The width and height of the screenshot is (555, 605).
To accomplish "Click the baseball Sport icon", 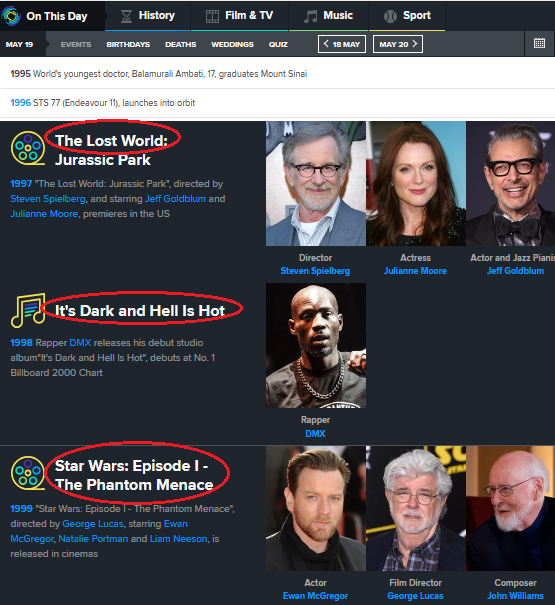I will 390,16.
